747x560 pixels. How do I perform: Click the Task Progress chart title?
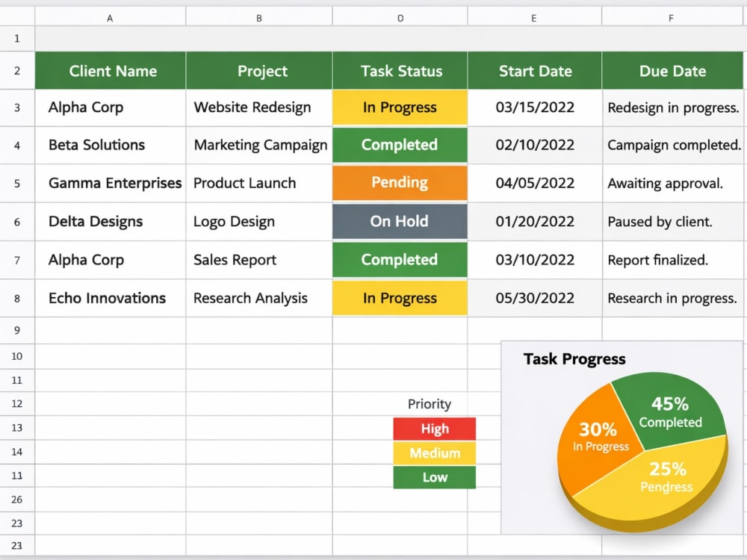[574, 359]
